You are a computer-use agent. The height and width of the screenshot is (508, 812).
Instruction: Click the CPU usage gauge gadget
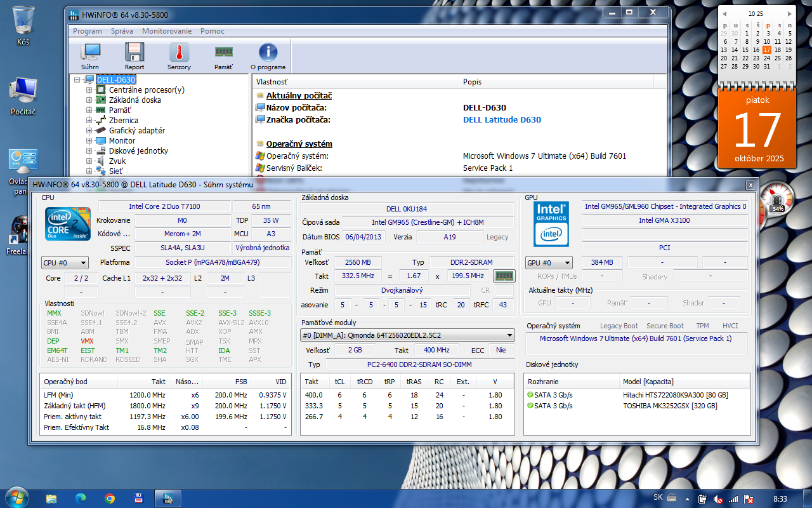(775, 198)
